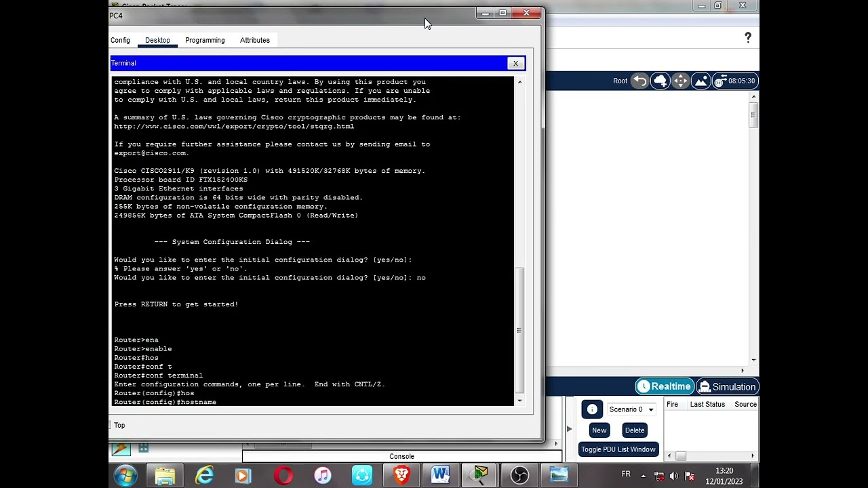Click the cloud-plus new cluster icon

660,81
